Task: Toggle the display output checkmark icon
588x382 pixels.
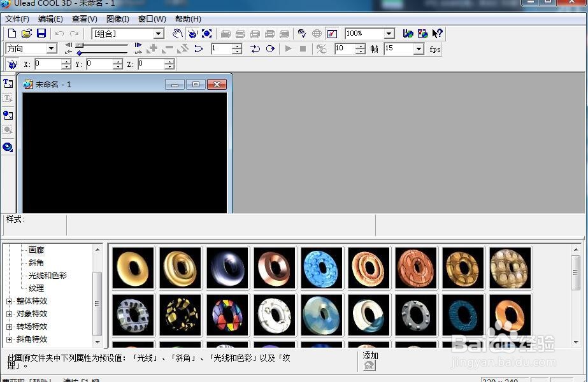Action: click(333, 34)
